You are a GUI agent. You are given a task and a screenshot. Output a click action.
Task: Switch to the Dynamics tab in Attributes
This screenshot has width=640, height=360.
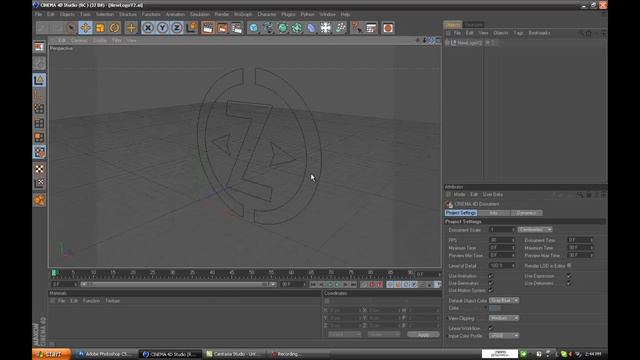pos(526,213)
